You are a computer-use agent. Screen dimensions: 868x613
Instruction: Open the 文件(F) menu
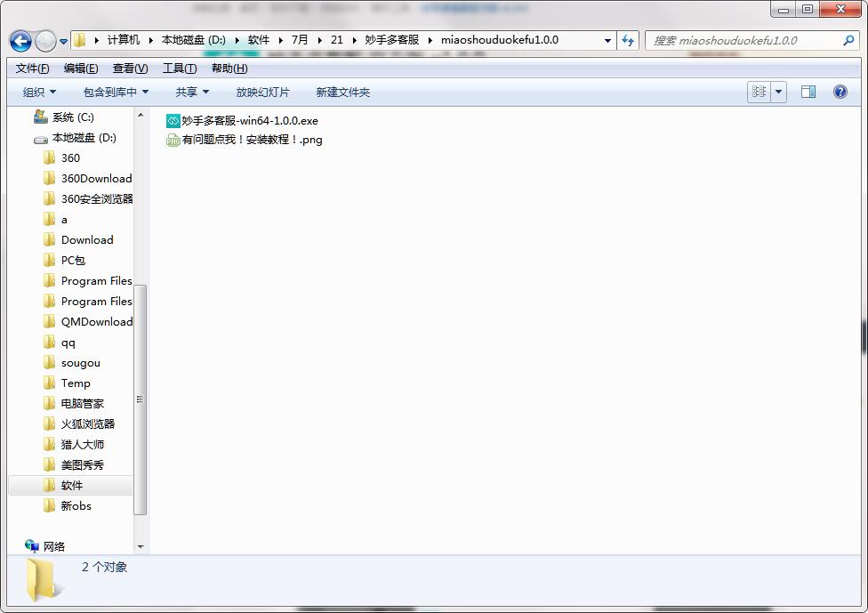32,69
